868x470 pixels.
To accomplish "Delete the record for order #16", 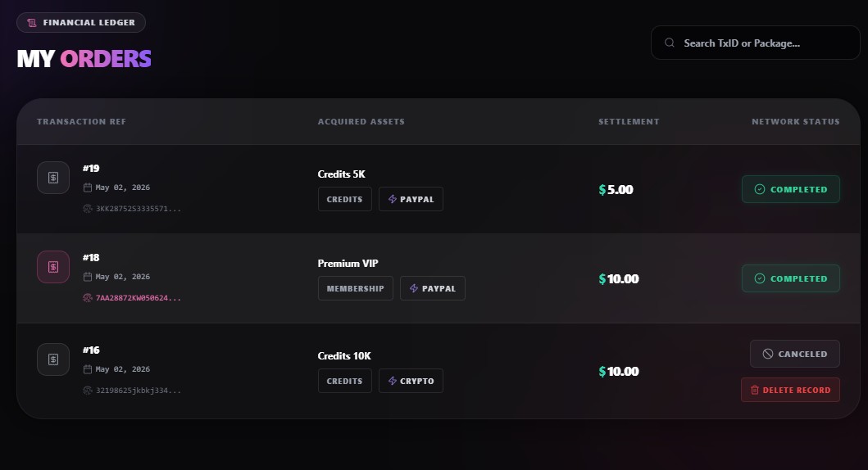I will tap(790, 390).
